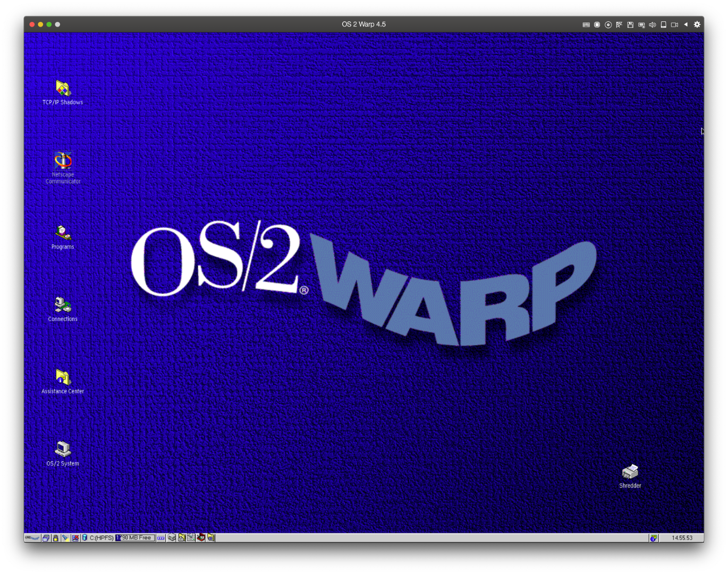Open the window list icon in WarpCenter
Viewport: 728px width, 574px height.
tap(46, 538)
